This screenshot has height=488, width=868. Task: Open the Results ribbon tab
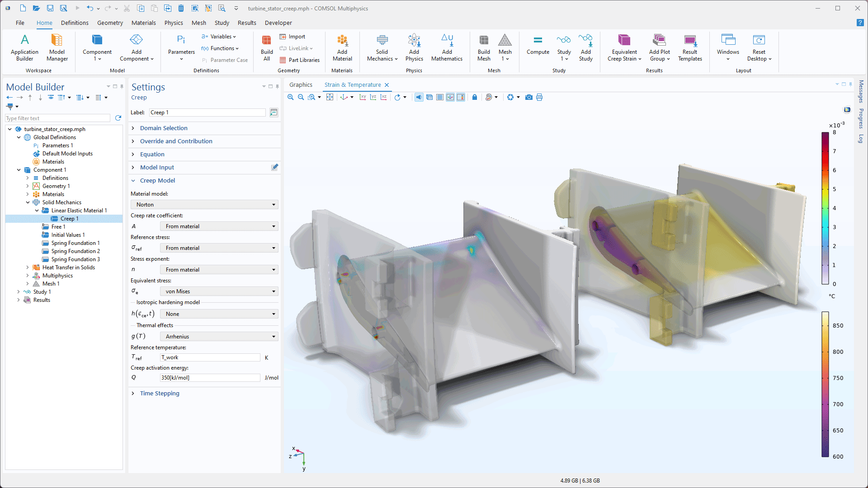click(x=247, y=23)
